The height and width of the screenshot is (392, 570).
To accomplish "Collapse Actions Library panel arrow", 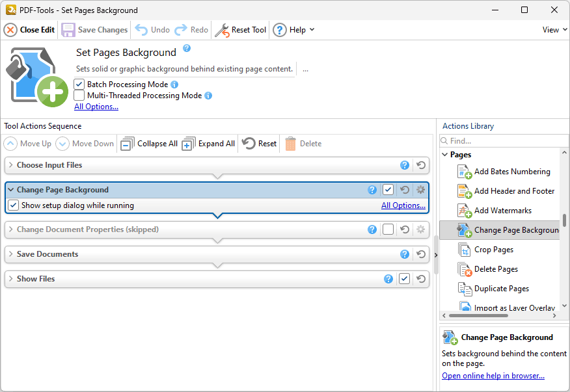I will click(436, 255).
